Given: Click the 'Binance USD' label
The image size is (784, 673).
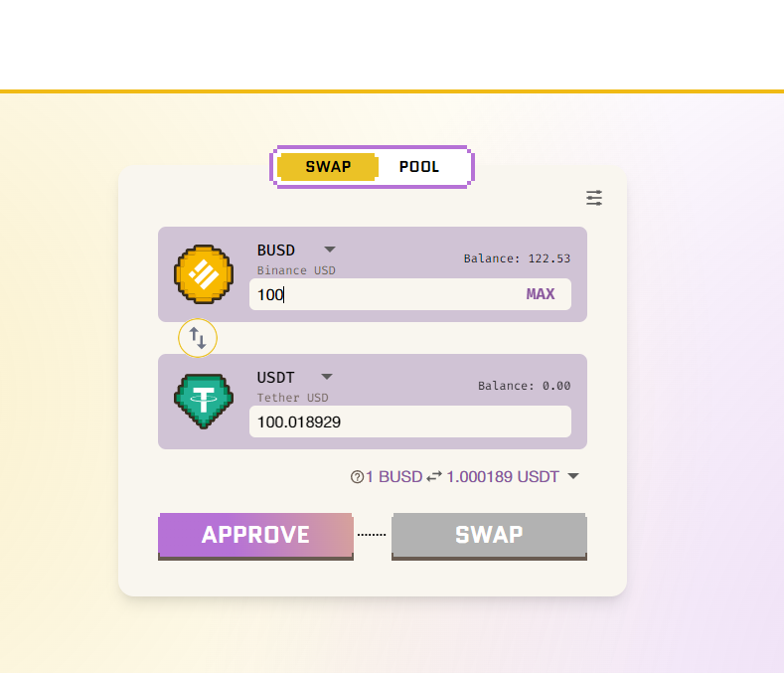Looking at the screenshot, I should [x=296, y=270].
